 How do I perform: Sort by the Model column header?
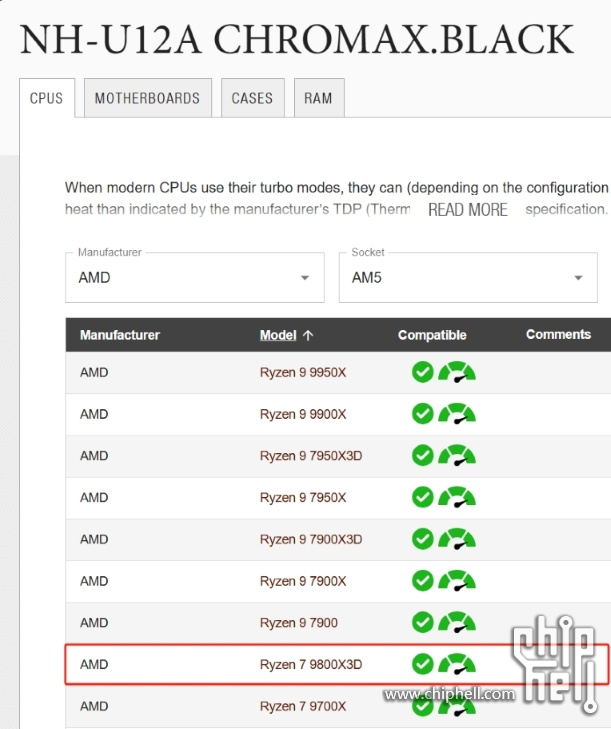tap(278, 335)
